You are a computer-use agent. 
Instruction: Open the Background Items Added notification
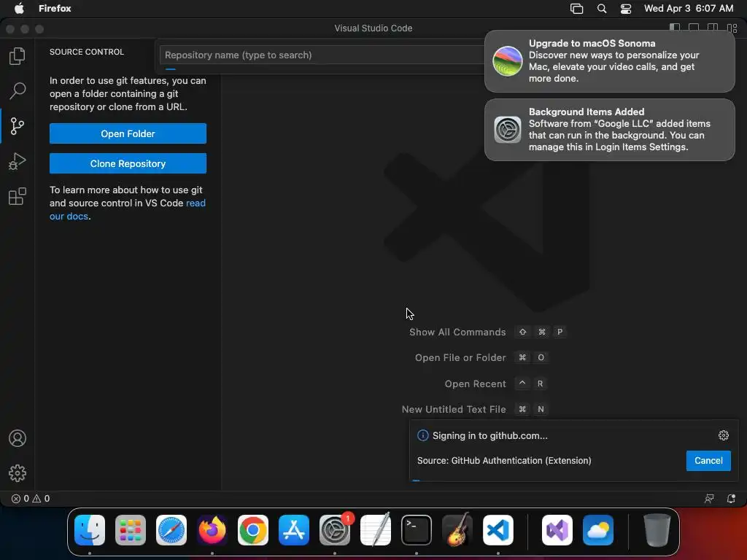pos(609,130)
